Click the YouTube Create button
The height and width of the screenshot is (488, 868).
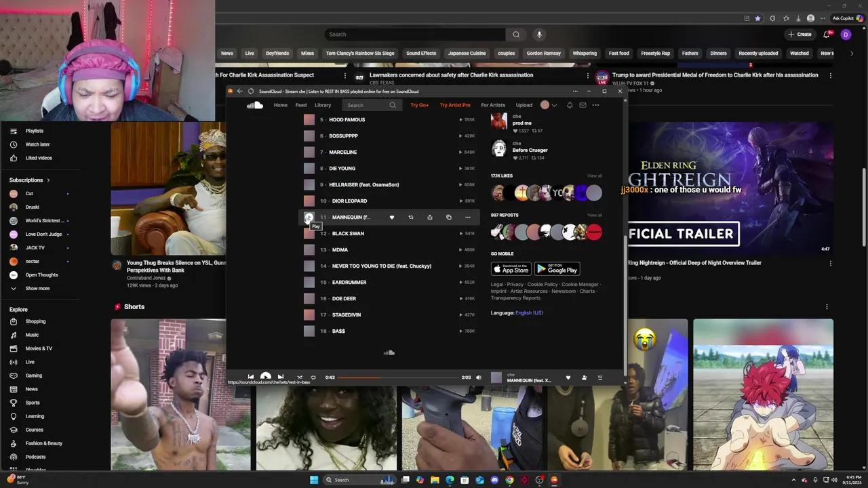[x=800, y=35]
